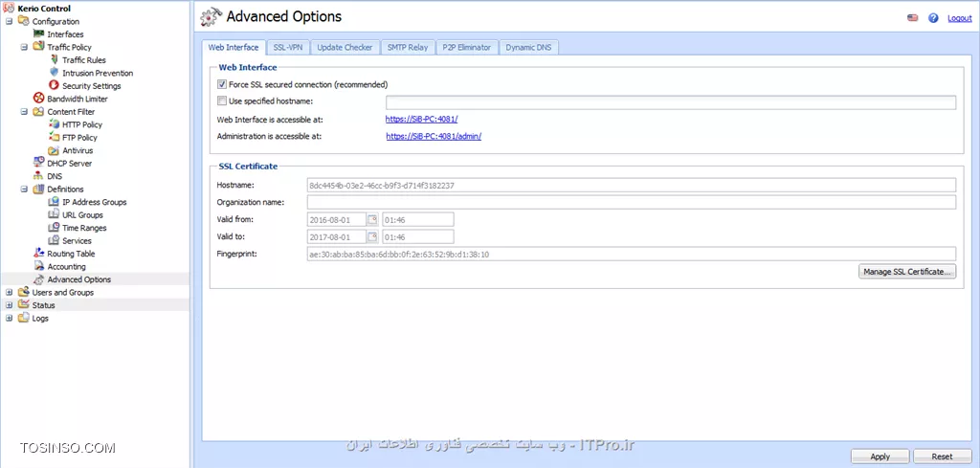This screenshot has height=468, width=980.
Task: Click the HTTP Policy icon
Action: (x=54, y=124)
